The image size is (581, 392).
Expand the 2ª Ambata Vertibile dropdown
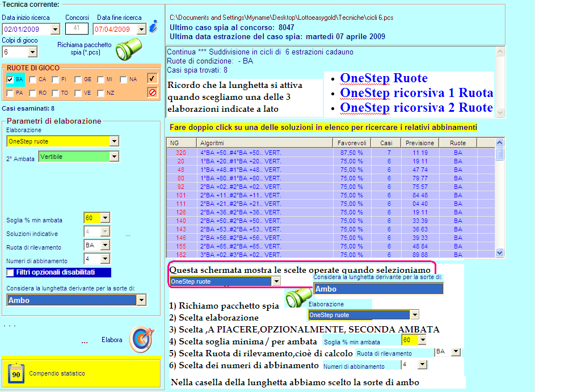pos(115,157)
